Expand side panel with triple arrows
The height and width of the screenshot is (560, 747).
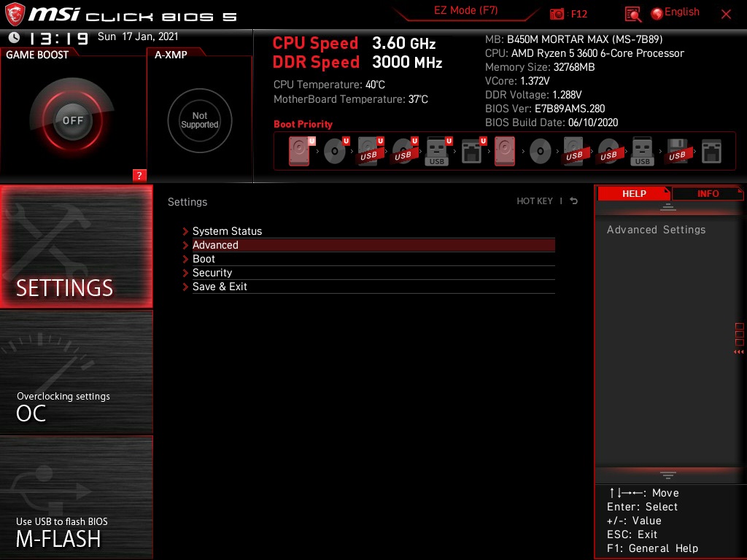tap(739, 352)
